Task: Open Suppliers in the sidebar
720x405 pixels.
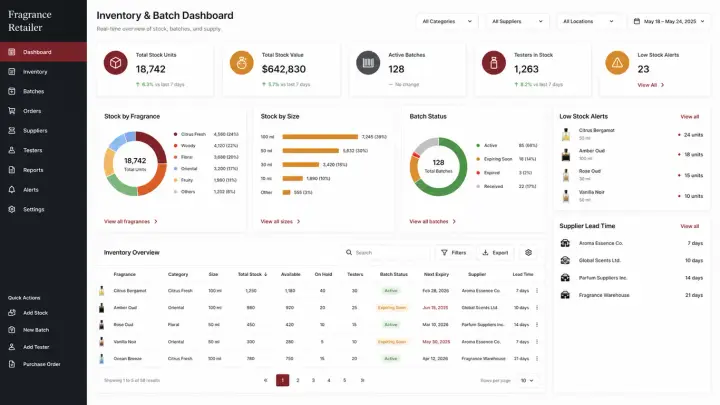Action: tap(43, 130)
